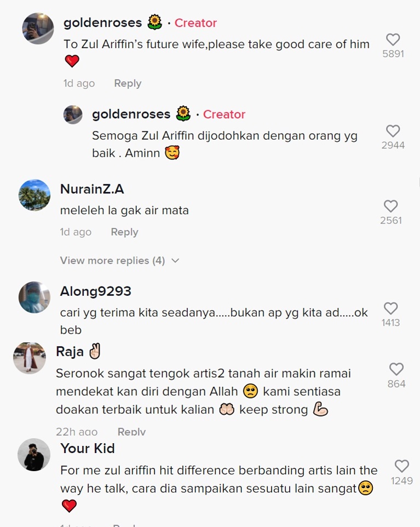420x527 pixels.
Task: Open the Along9293 username link
Action: (96, 291)
